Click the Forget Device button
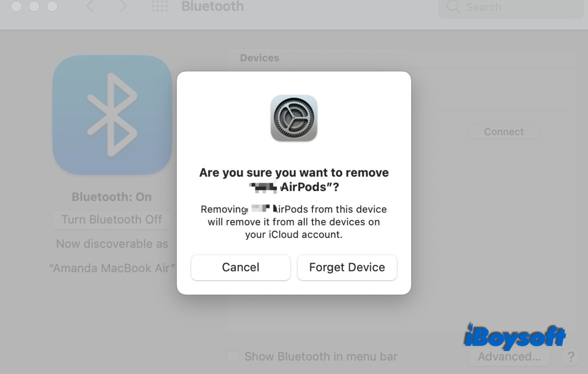This screenshot has width=588, height=374. 347,267
